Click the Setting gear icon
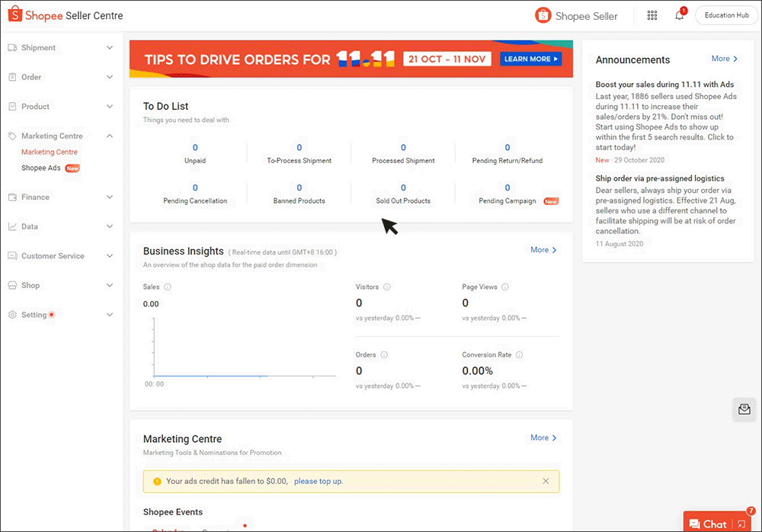762x532 pixels. [x=11, y=314]
